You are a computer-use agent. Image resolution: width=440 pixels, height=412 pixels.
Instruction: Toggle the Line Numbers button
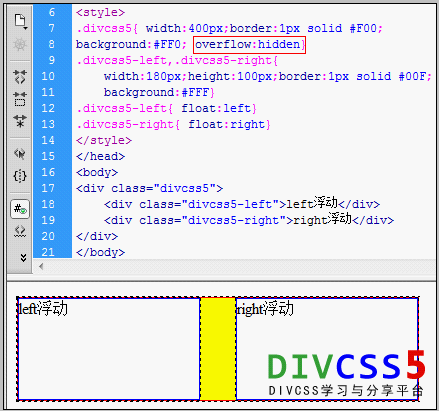pos(20,209)
